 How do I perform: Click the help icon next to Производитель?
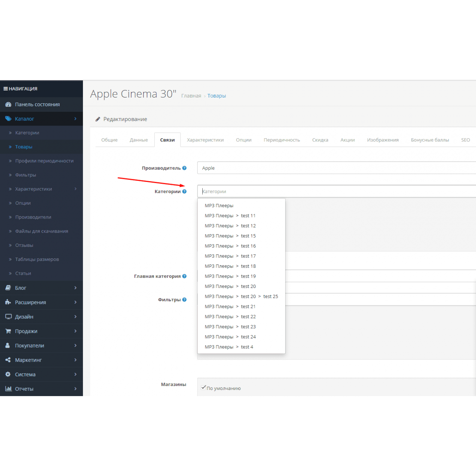coord(184,168)
